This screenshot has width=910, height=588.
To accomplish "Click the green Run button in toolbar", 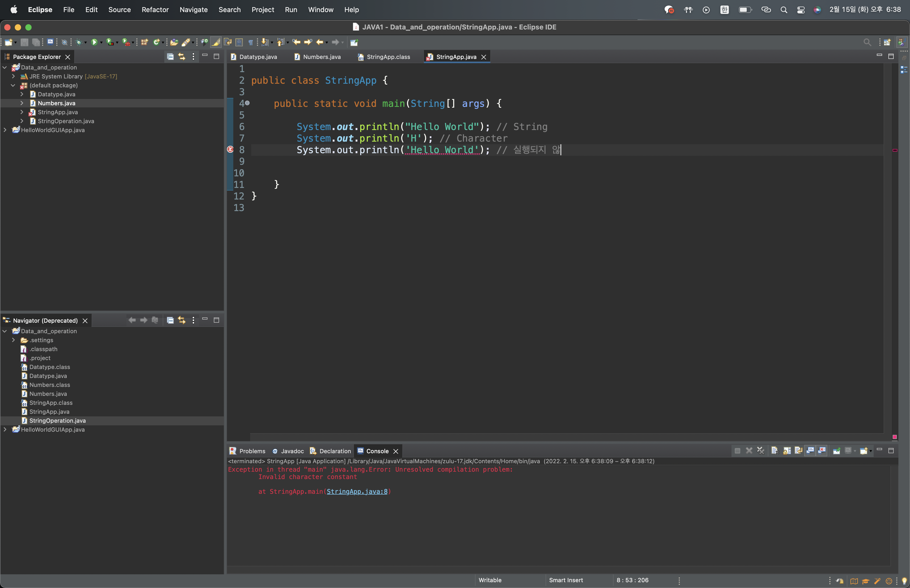I will point(94,42).
